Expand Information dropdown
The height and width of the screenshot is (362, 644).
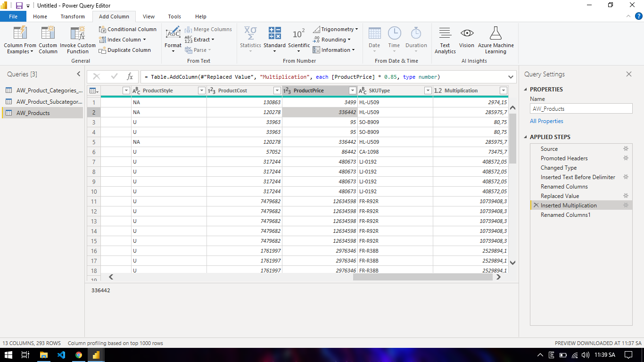pyautogui.click(x=334, y=50)
